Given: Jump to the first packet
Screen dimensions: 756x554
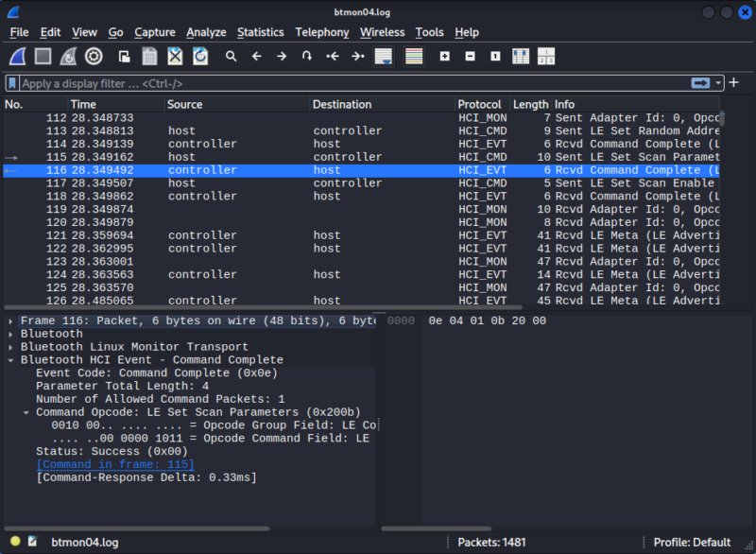Looking at the screenshot, I should [333, 57].
